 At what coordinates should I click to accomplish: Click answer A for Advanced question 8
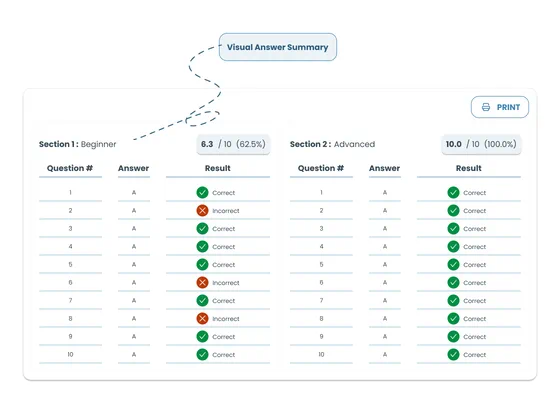point(385,319)
